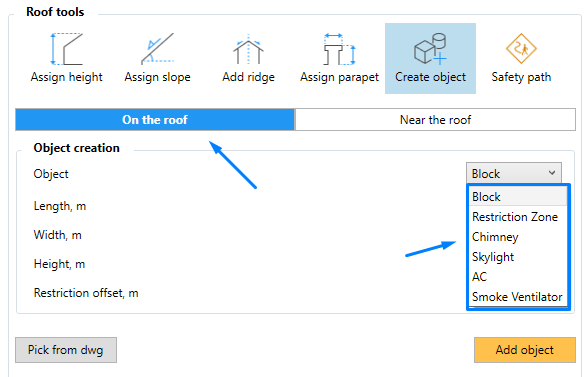Switch to the On the roof tab
This screenshot has height=377, width=585.
155,119
